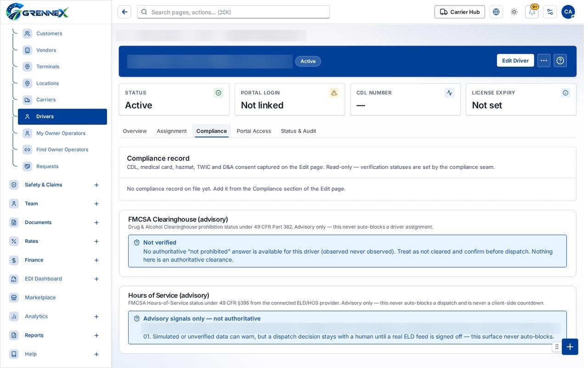Open the Carrier Hub switcher
Image resolution: width=588 pixels, height=368 pixels.
point(460,12)
